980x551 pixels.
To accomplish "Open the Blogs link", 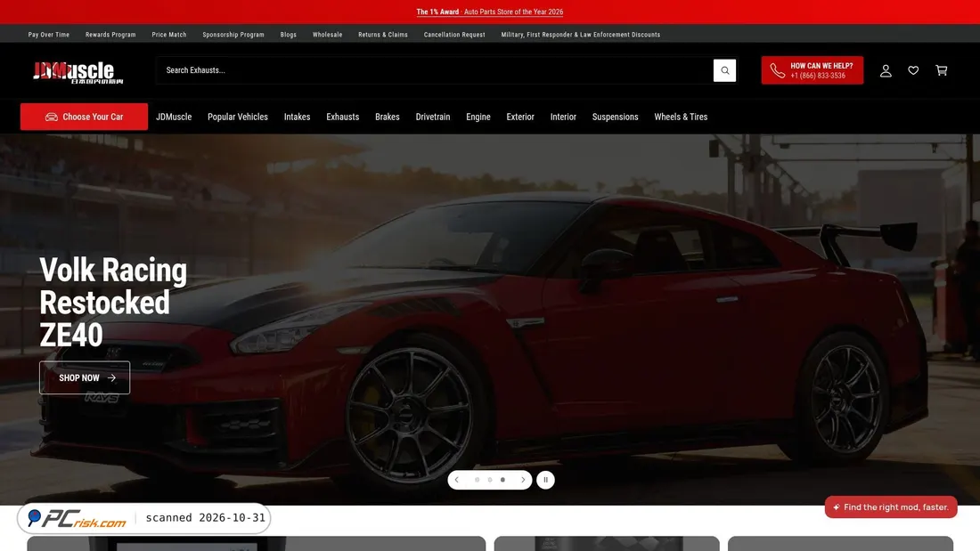I will 288,35.
